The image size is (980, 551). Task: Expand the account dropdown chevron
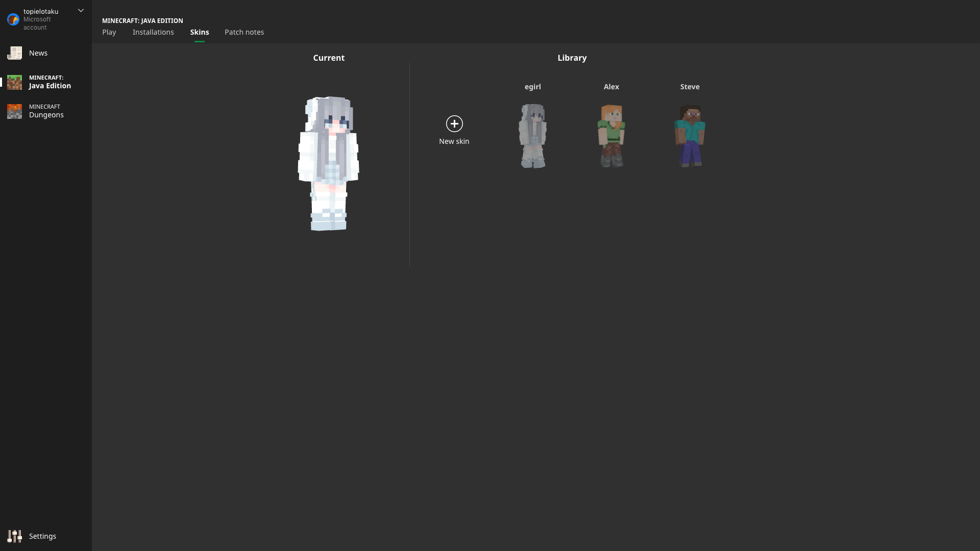81,11
